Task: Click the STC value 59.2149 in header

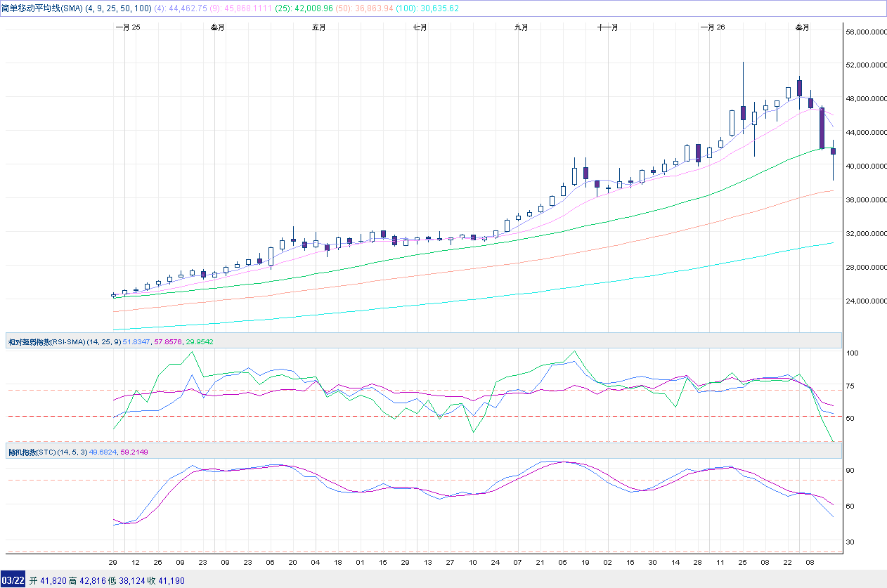Action: 135,452
